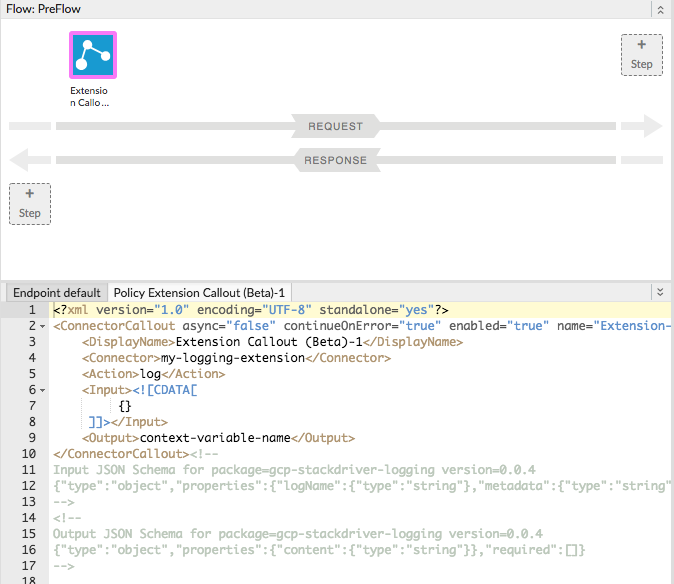Select the Extension Callout policy icon
The image size is (674, 584).
(92, 55)
